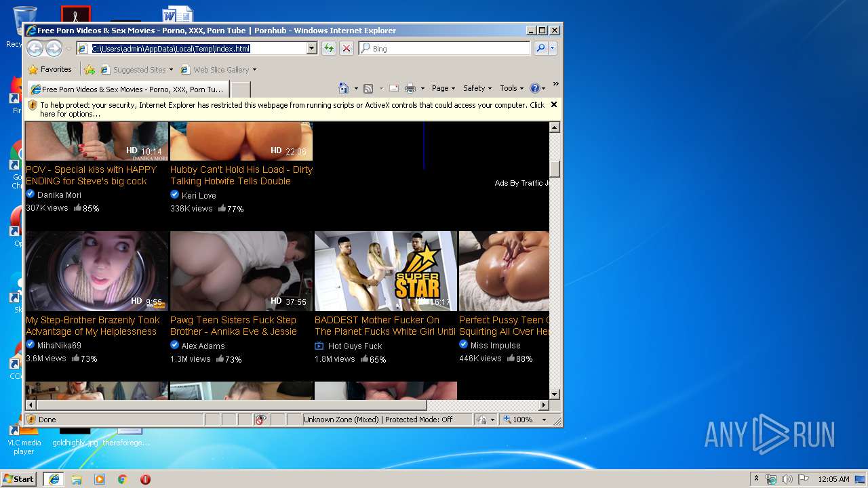
Task: Open the Page menu
Action: coord(443,88)
